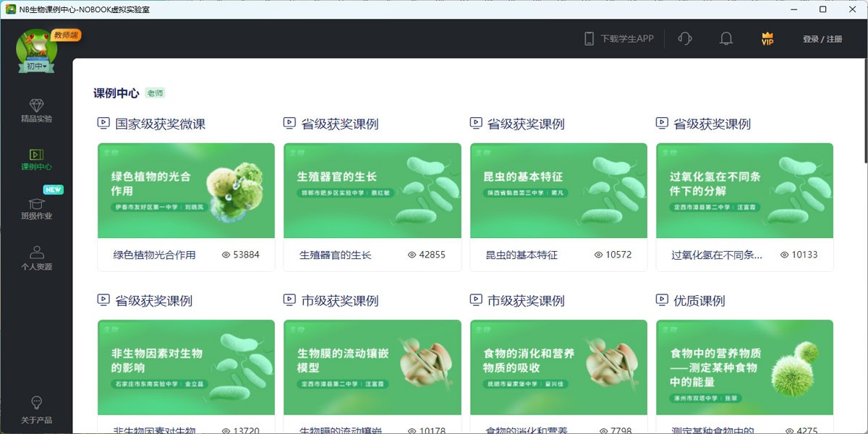Image resolution: width=868 pixels, height=434 pixels.
Task: Click the customer service headset icon
Action: click(x=685, y=39)
